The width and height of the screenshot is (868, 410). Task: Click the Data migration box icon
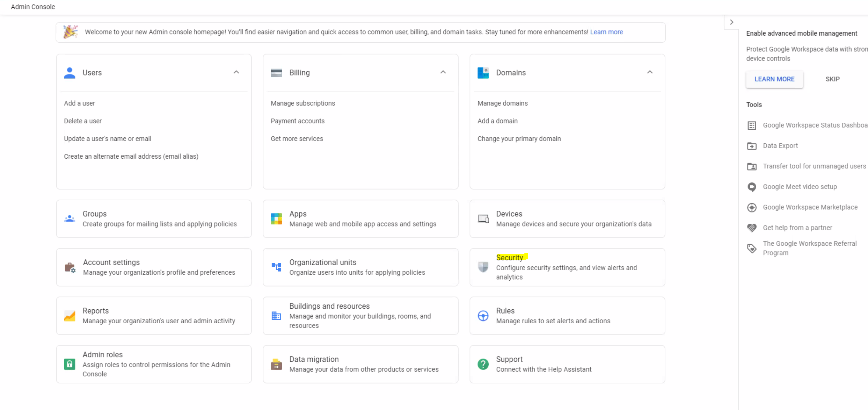276,364
